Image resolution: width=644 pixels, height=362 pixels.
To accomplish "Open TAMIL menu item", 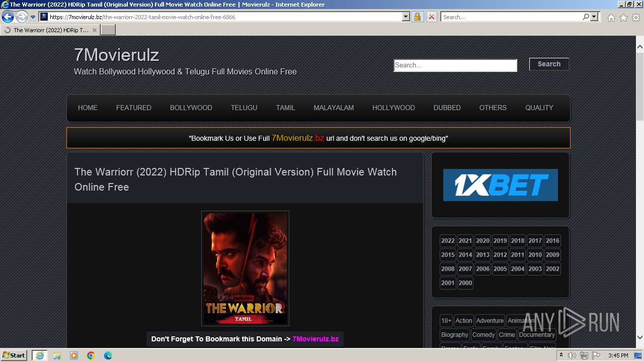I will 285,108.
